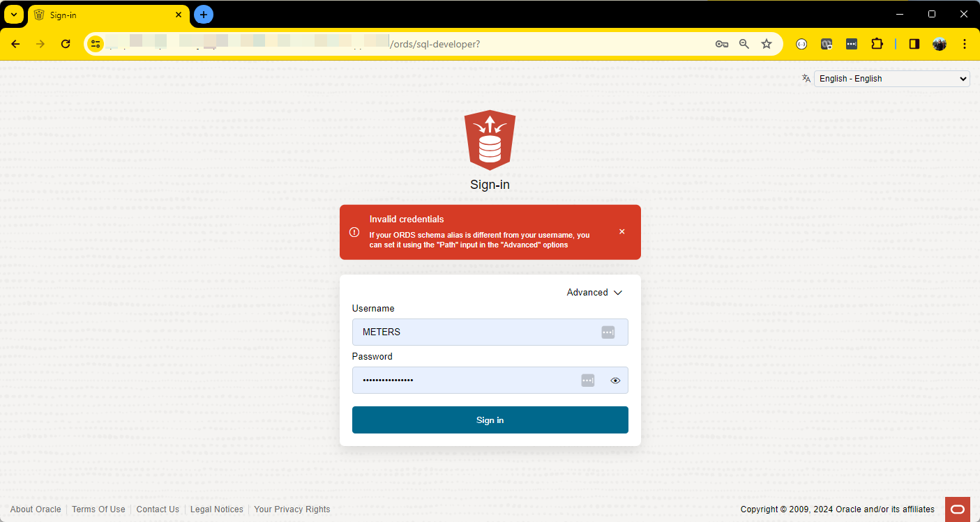980x522 pixels.
Task: Click the dark password manager extension icon
Action: tap(852, 44)
